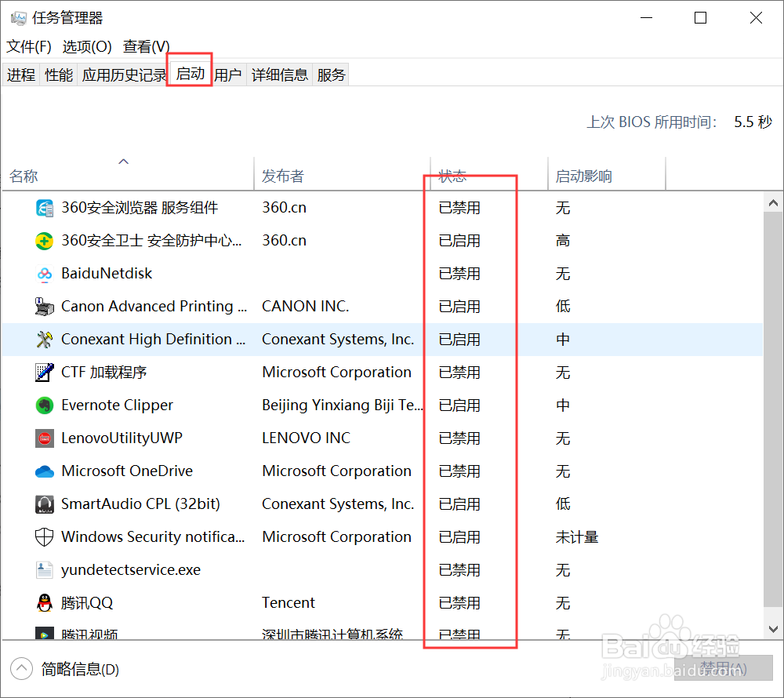Screen dimensions: 784x698
Task: Click 已启用 status for 360安全卫士
Action: point(459,241)
